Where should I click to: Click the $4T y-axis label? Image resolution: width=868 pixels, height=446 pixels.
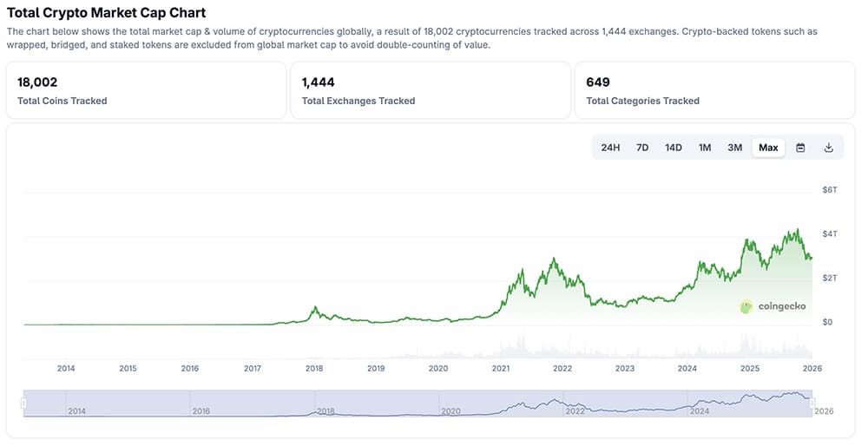tap(829, 234)
